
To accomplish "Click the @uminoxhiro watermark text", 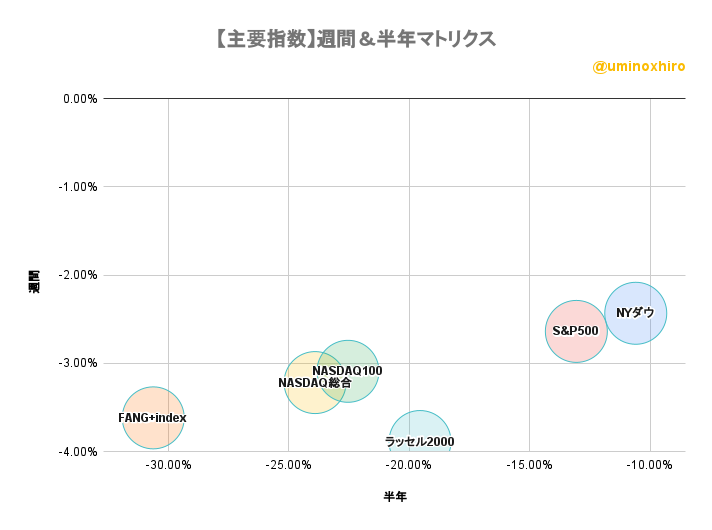I will point(639,67).
